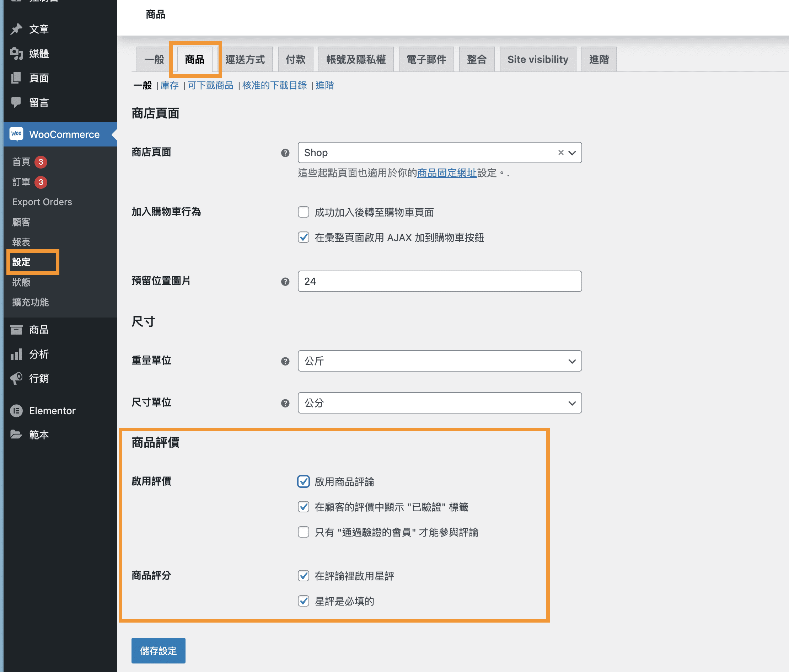Click the 文章 pushpin icon in sidebar

[x=16, y=29]
